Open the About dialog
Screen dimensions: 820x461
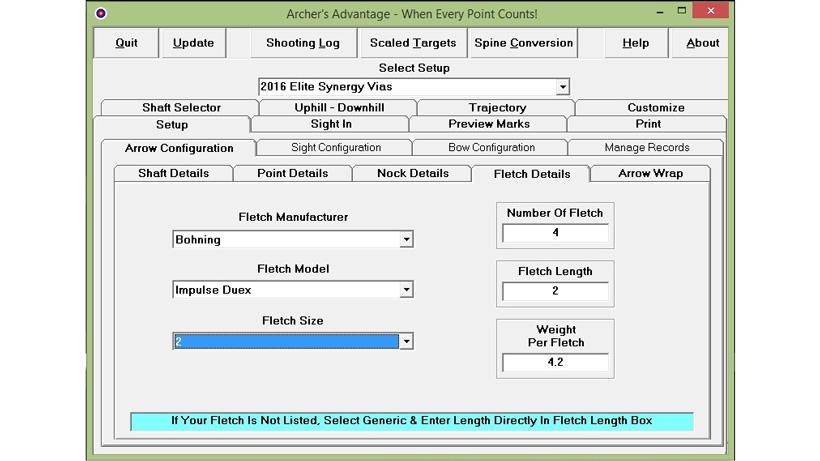pos(702,43)
